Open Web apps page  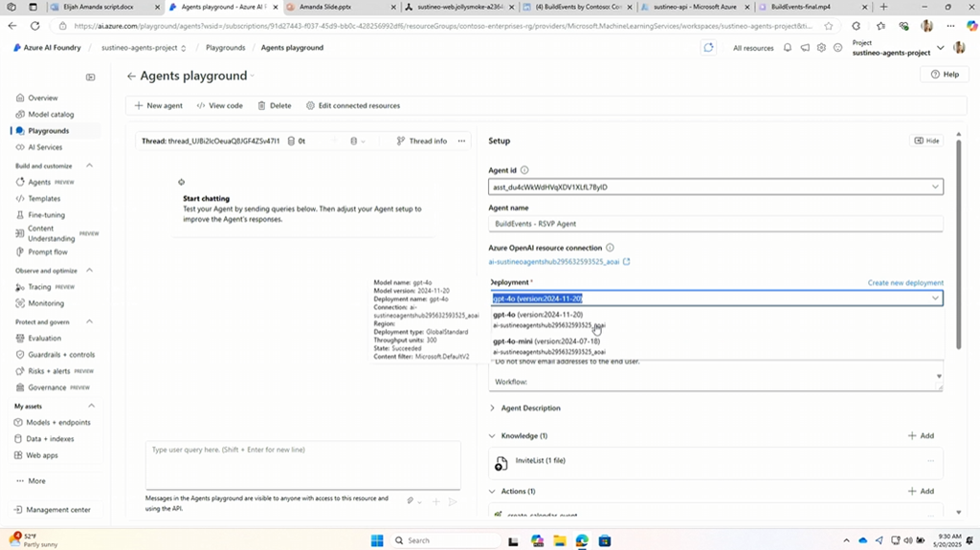[x=42, y=455]
